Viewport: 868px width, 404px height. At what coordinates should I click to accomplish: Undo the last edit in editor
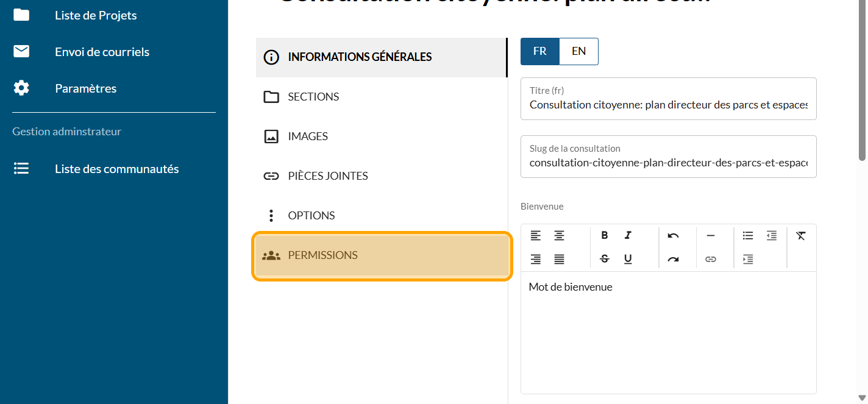[673, 236]
